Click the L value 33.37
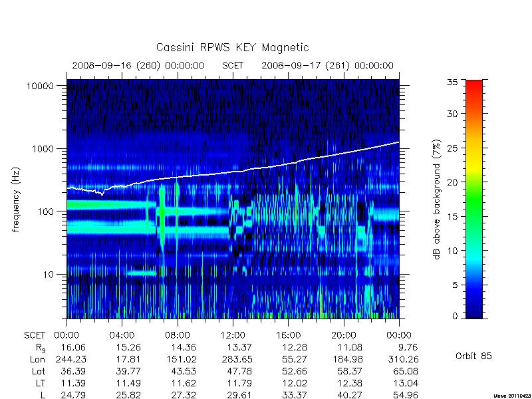This screenshot has width=532, height=399. pos(295,395)
